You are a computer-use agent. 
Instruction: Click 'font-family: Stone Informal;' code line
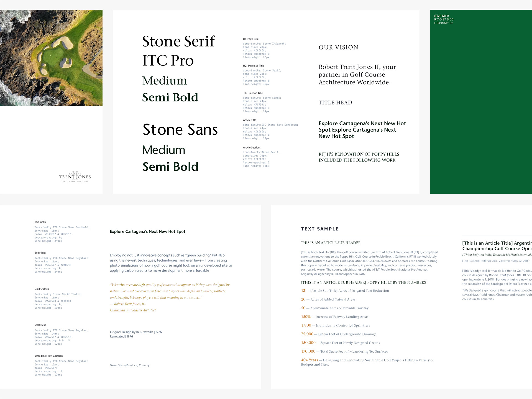(264, 44)
